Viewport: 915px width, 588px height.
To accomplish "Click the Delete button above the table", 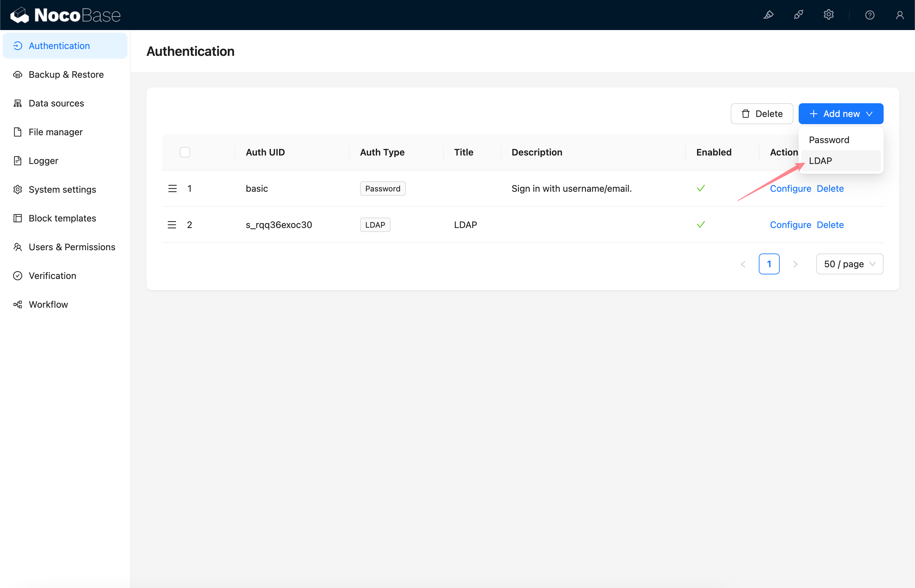I will [x=761, y=114].
